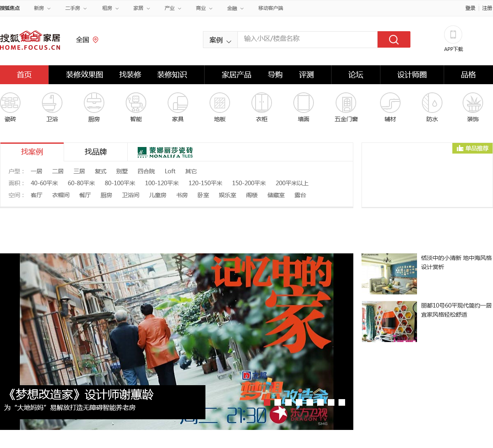The width and height of the screenshot is (493, 448).
Task: Click the red search magnifier button
Action: (x=394, y=39)
